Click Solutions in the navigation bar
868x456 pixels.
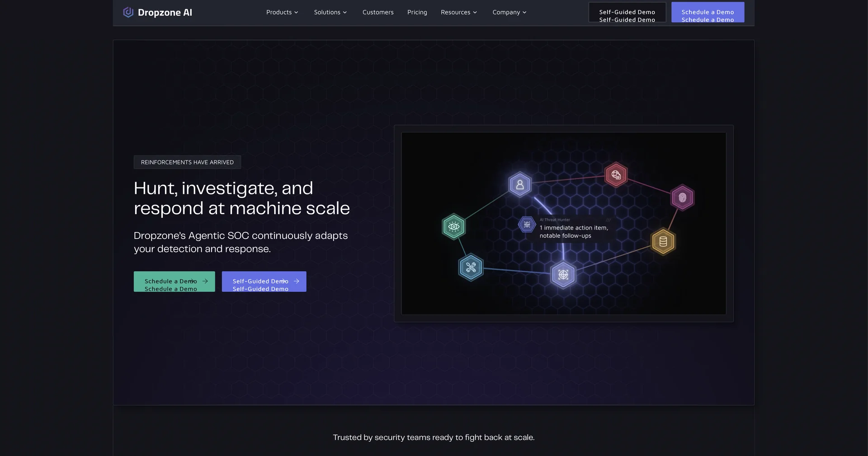pyautogui.click(x=327, y=12)
